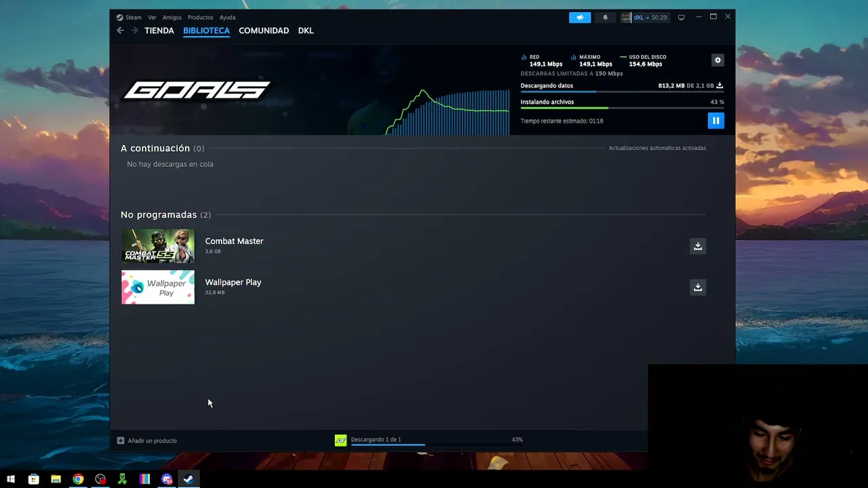Click the user avatar in the title bar
Screen dimensions: 868x488
point(625,18)
